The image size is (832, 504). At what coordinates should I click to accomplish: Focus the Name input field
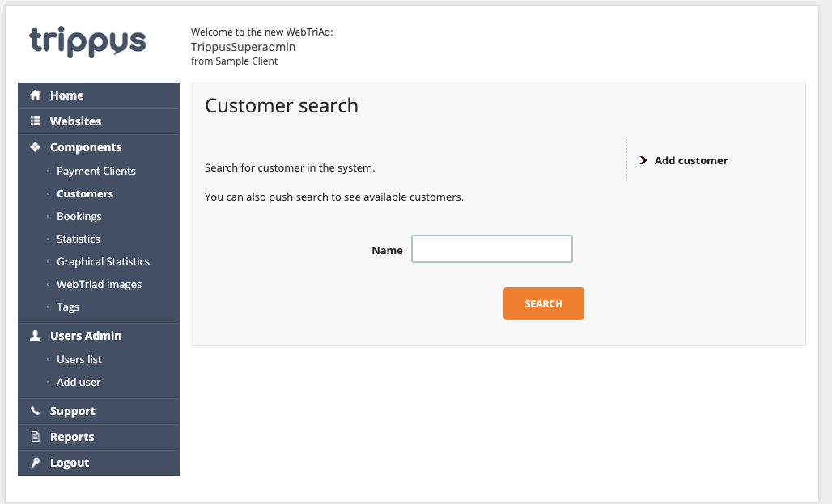pos(492,249)
